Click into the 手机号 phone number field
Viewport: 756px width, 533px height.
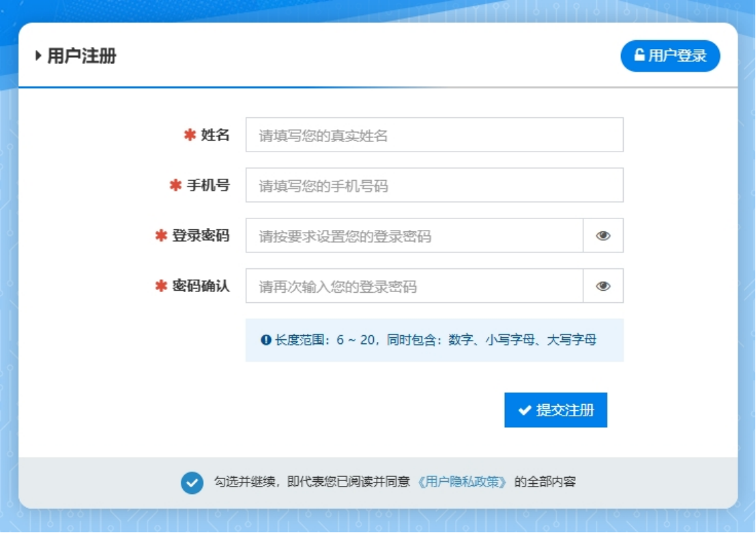tap(434, 186)
